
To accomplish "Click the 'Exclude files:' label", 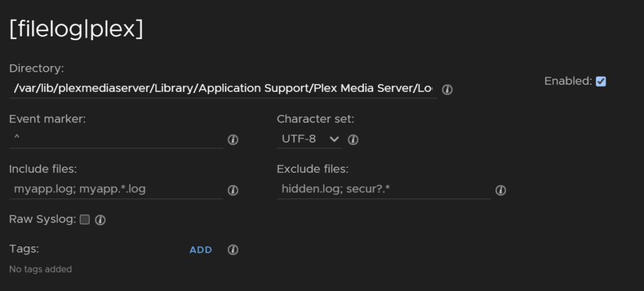I will [x=313, y=169].
